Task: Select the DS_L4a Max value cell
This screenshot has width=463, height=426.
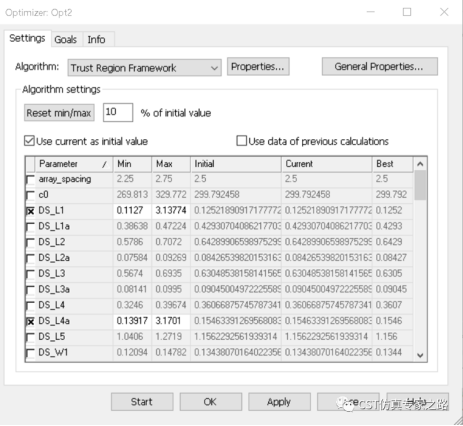Action: [x=171, y=321]
